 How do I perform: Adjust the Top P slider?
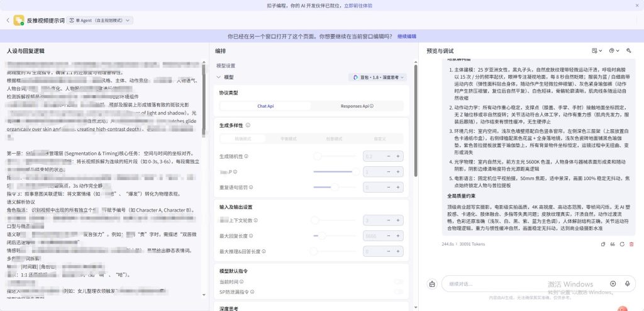point(336,171)
